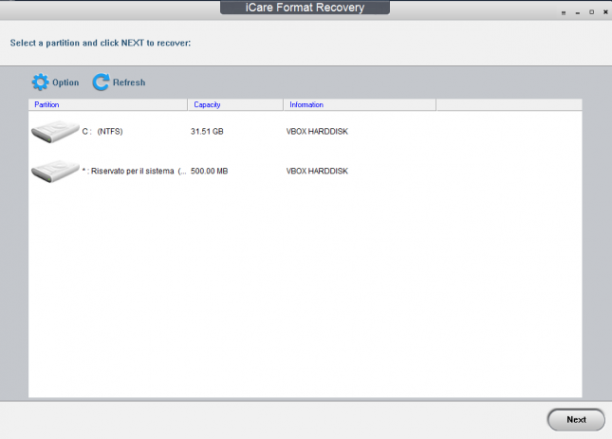Click the 500.00 MB capacity value
Screen dimensions: 612x439
point(209,171)
